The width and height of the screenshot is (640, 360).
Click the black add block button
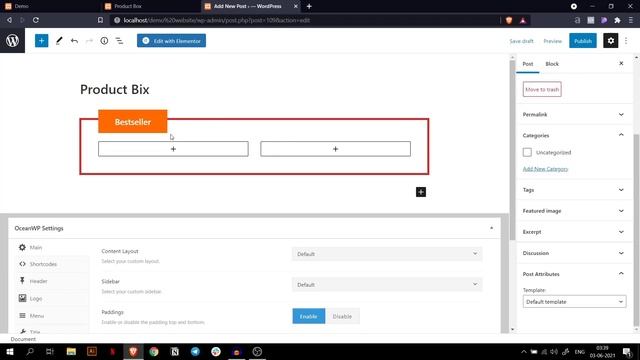pos(421,192)
